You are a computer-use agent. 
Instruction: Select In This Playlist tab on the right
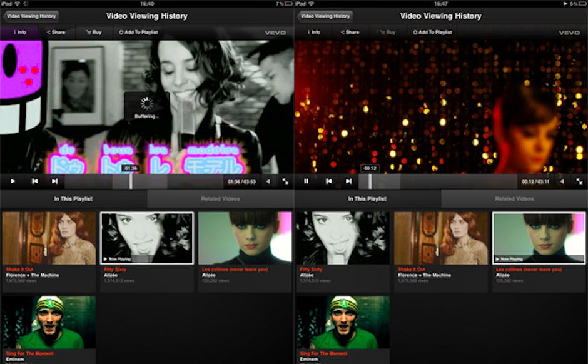pos(367,199)
